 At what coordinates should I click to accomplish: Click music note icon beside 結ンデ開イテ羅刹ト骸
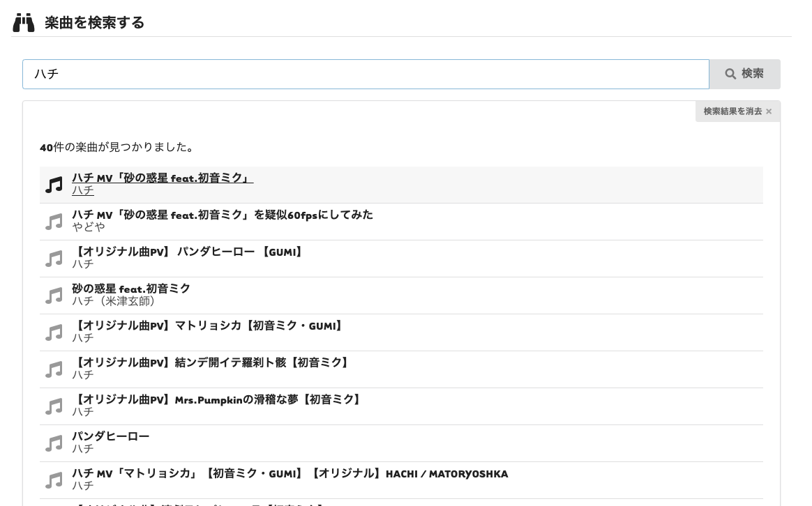point(54,370)
